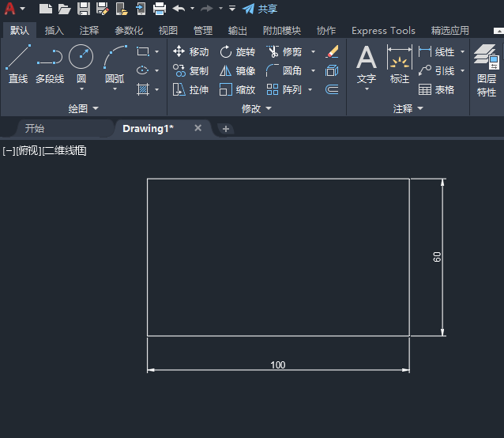Screen dimensions: 504x438
Task: Expand the Draw (绘图) panel flyout
Action: tap(84, 108)
